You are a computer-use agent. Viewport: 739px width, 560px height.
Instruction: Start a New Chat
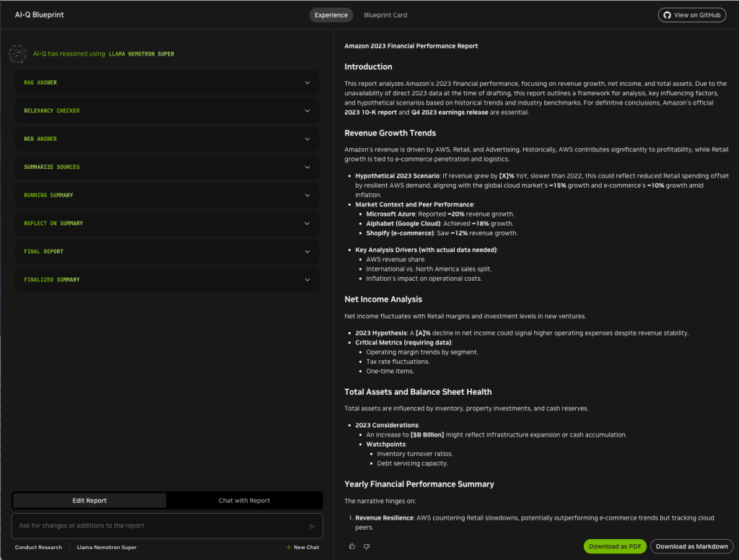[x=302, y=547]
